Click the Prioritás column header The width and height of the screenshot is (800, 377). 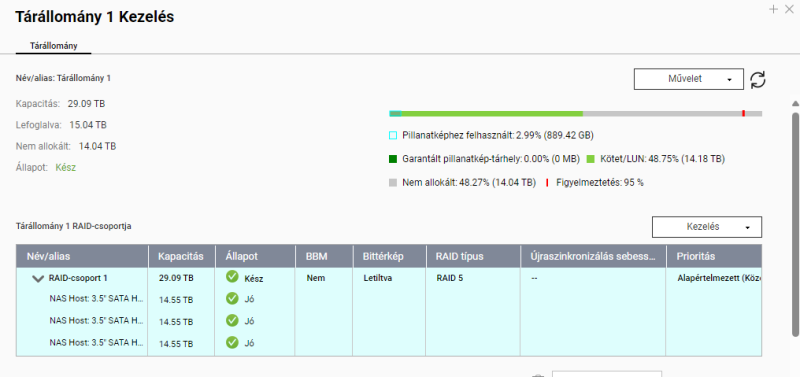[x=714, y=257]
